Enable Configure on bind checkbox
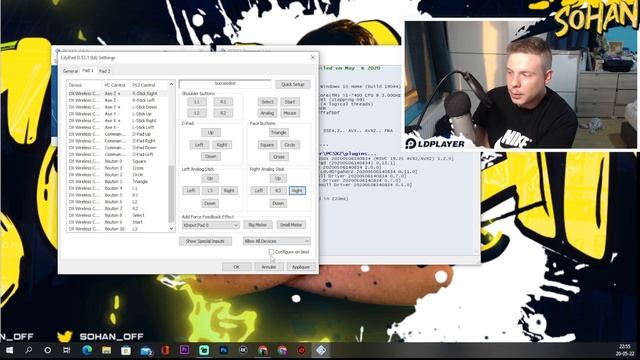640x360 pixels. click(271, 252)
